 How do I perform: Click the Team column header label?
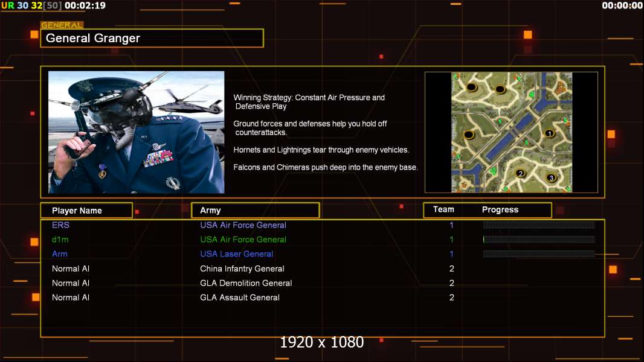tap(443, 209)
